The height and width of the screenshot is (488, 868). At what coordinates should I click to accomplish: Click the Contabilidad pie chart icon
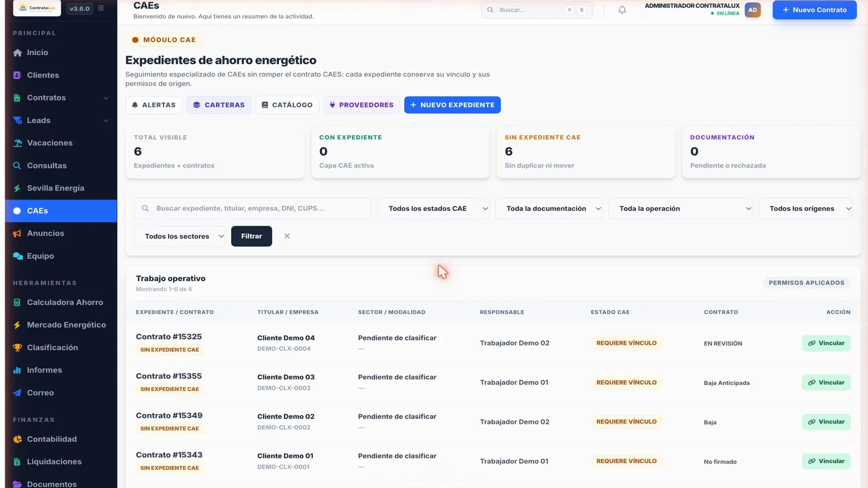click(17, 439)
